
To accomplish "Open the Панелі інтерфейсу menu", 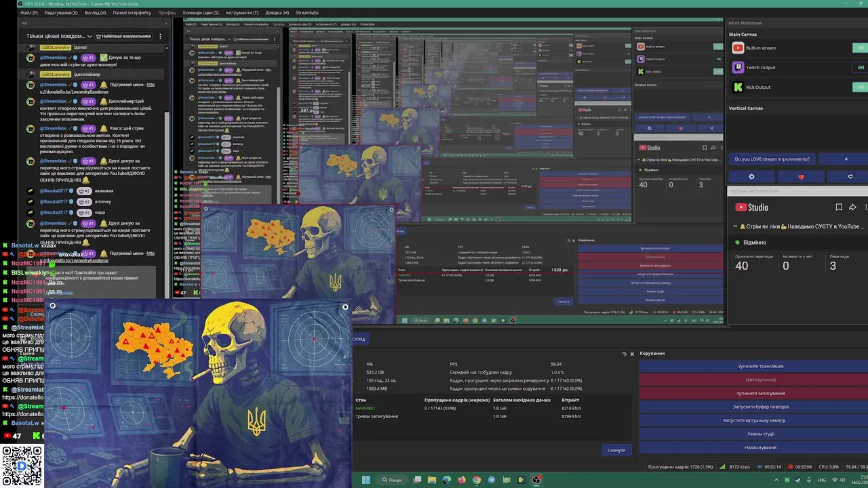I will pos(132,13).
